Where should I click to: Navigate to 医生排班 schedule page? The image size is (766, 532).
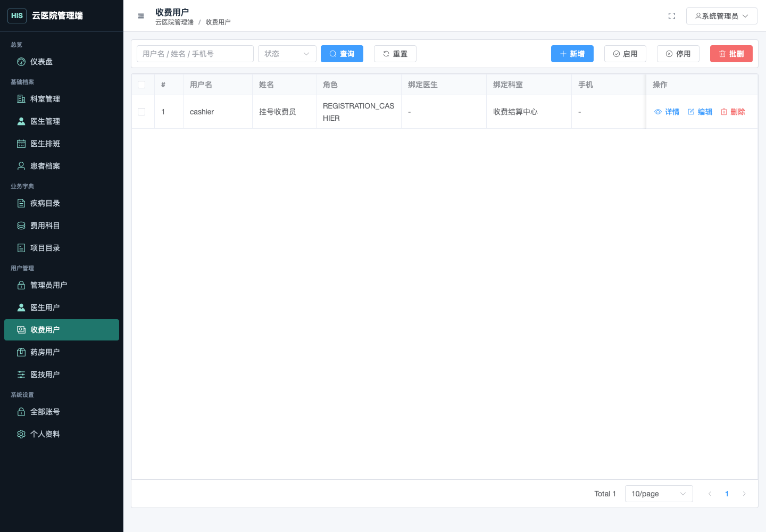click(62, 144)
